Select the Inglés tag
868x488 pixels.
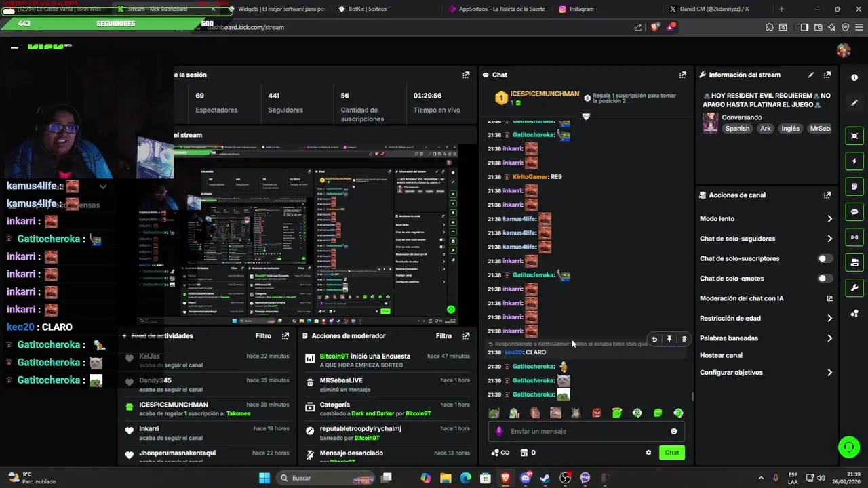[x=790, y=129]
